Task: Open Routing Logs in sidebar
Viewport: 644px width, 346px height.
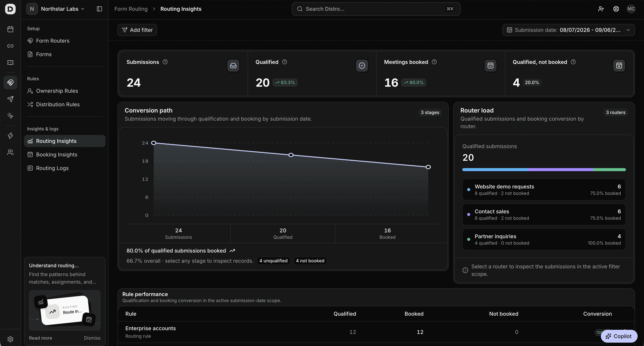Action: coord(65,168)
